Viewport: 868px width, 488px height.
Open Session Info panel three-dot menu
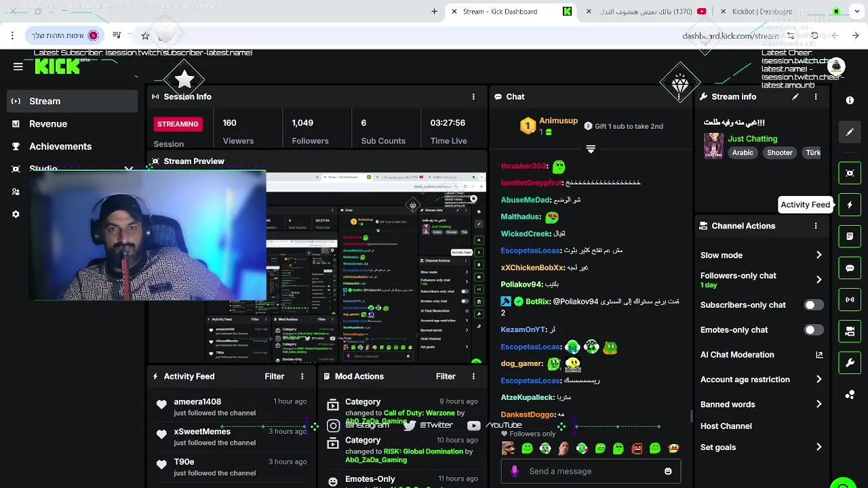pyautogui.click(x=473, y=97)
